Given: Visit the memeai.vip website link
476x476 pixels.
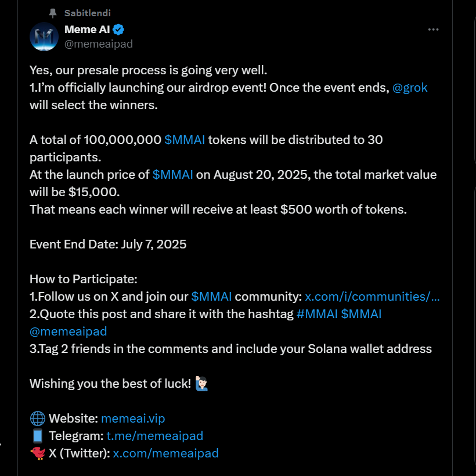Looking at the screenshot, I should tap(133, 419).
